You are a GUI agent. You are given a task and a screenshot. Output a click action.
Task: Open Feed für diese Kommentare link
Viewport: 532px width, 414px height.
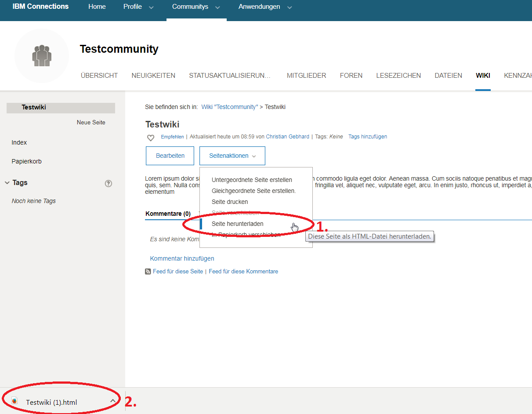pos(243,272)
